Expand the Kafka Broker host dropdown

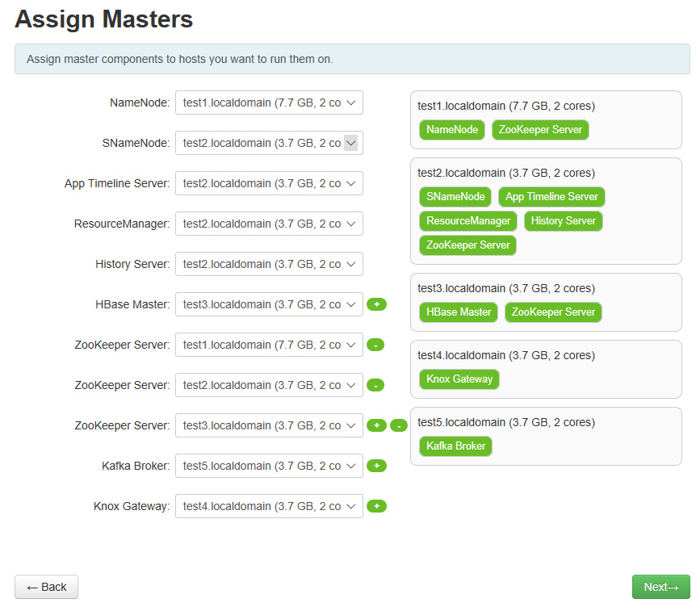coord(269,466)
